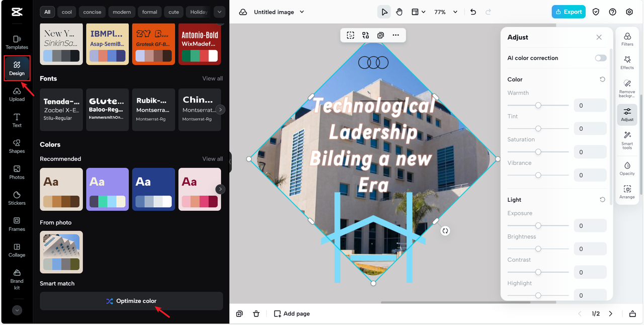Click the CapCut logo icon
The height and width of the screenshot is (325, 644).
[17, 12]
